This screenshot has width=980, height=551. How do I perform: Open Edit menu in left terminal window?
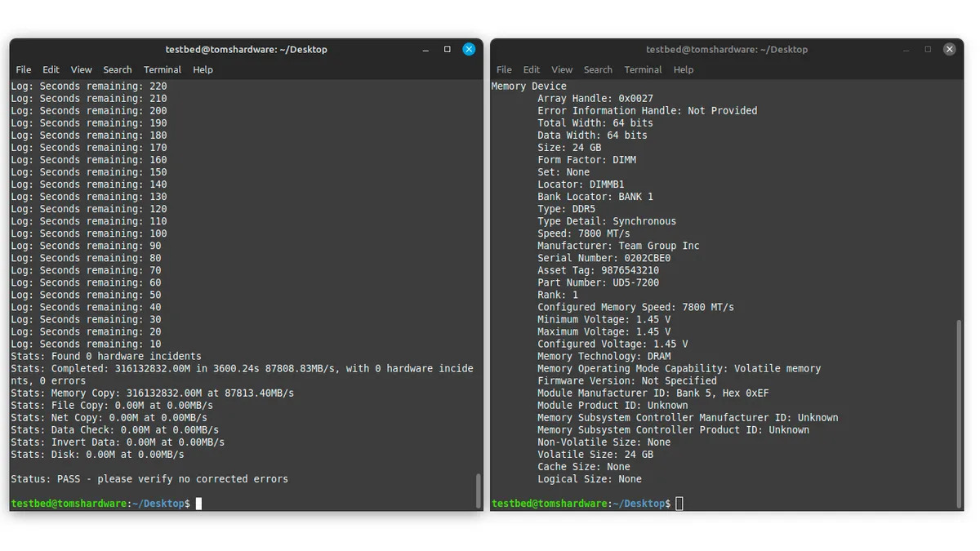[x=51, y=70]
